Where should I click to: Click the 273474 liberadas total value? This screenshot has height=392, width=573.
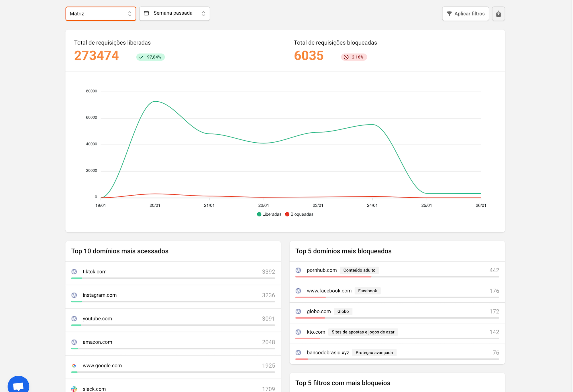point(96,56)
